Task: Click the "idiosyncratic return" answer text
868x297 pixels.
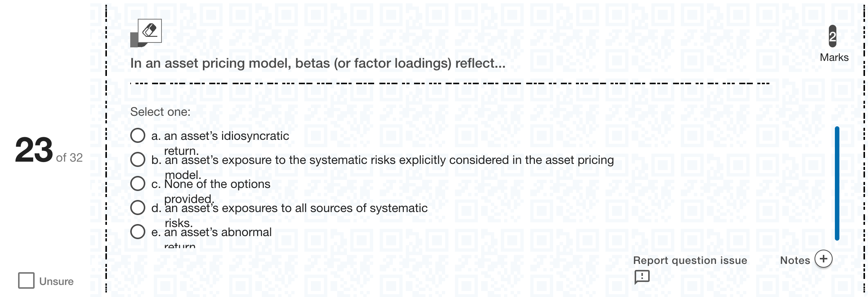Action: (227, 143)
